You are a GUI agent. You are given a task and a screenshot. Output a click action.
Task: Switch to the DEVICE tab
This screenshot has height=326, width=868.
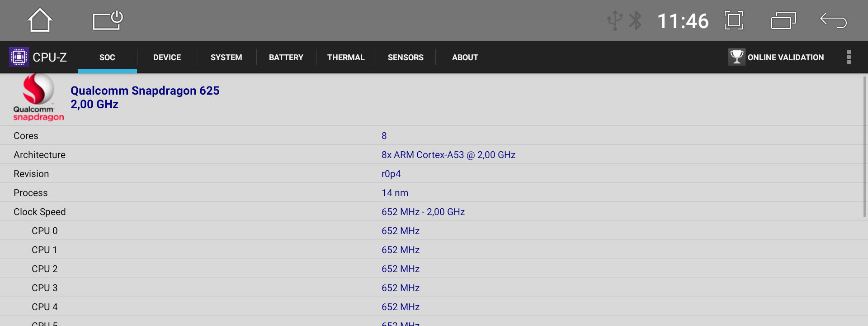point(167,58)
